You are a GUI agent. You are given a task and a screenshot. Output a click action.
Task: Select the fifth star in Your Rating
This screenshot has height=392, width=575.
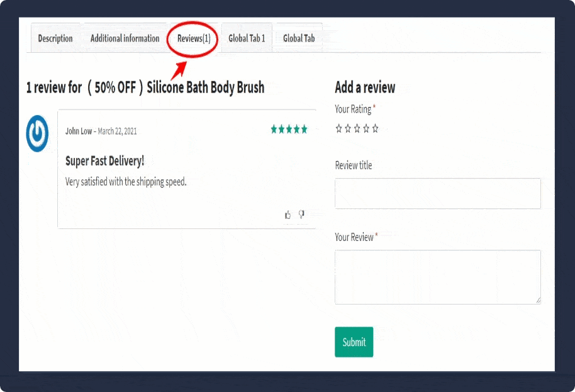click(375, 128)
